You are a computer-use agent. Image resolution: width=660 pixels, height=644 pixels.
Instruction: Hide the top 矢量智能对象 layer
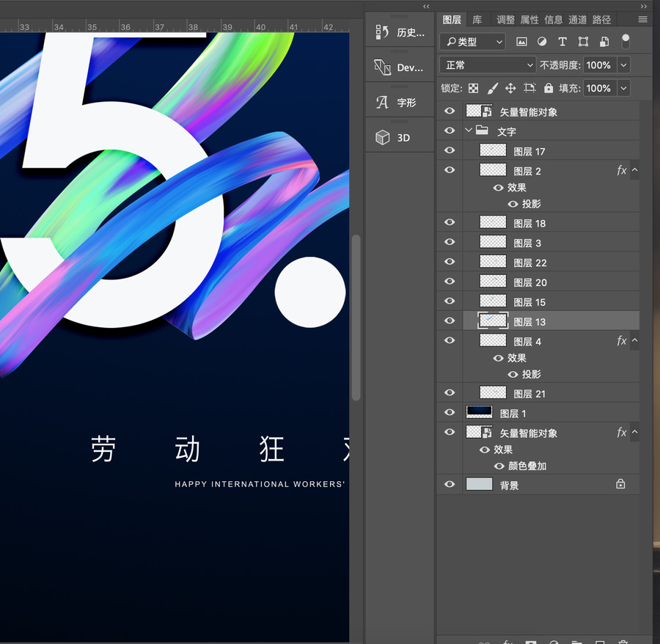click(x=450, y=111)
